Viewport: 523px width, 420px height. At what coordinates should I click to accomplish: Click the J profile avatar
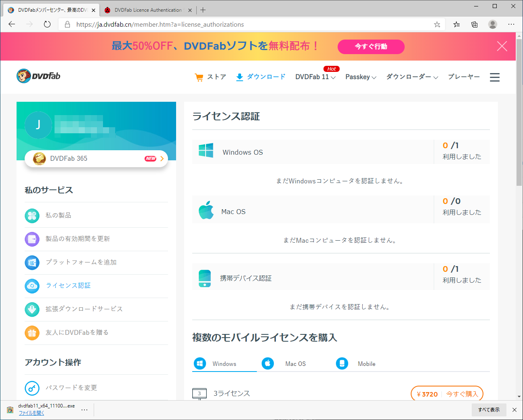pyautogui.click(x=38, y=125)
